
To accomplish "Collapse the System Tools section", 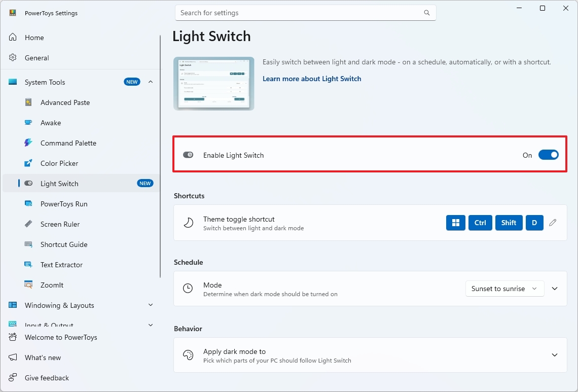I will click(x=151, y=82).
